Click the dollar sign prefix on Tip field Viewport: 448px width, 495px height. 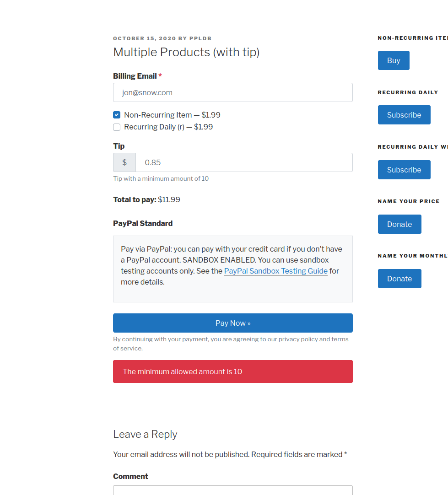click(x=124, y=162)
